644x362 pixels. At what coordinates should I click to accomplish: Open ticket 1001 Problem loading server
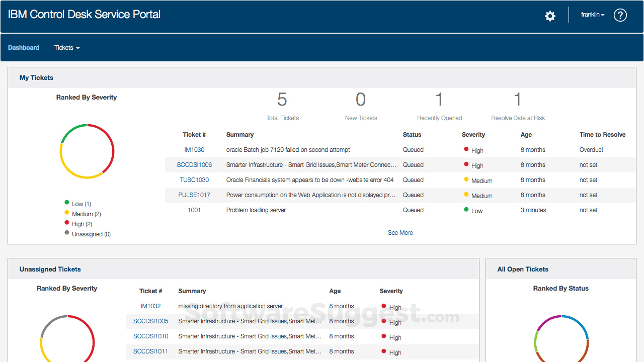pyautogui.click(x=194, y=210)
